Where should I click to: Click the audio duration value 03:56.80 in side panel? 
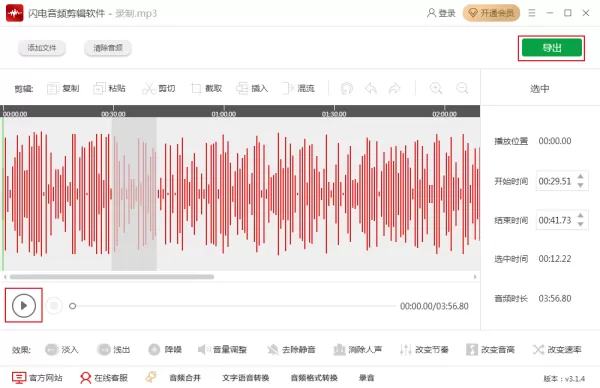coord(555,298)
